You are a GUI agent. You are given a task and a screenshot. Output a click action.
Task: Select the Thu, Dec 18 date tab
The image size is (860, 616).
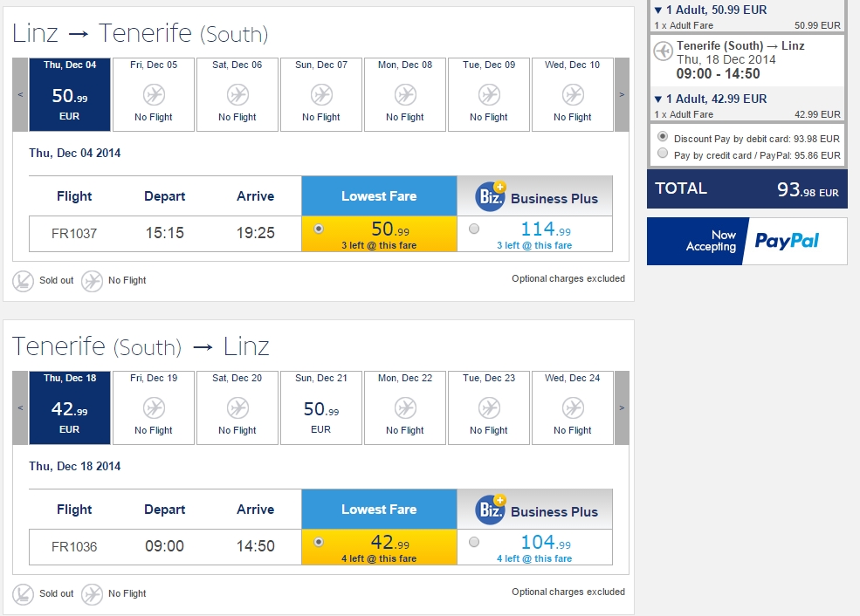(x=70, y=407)
